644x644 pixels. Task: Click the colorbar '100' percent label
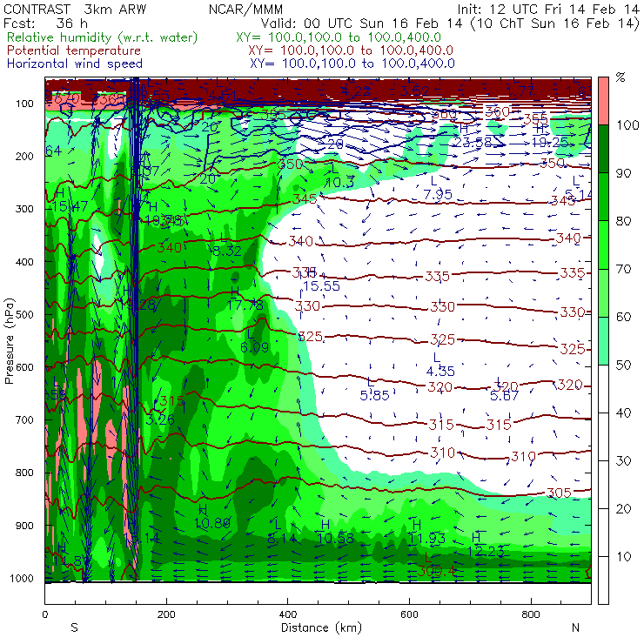628,124
